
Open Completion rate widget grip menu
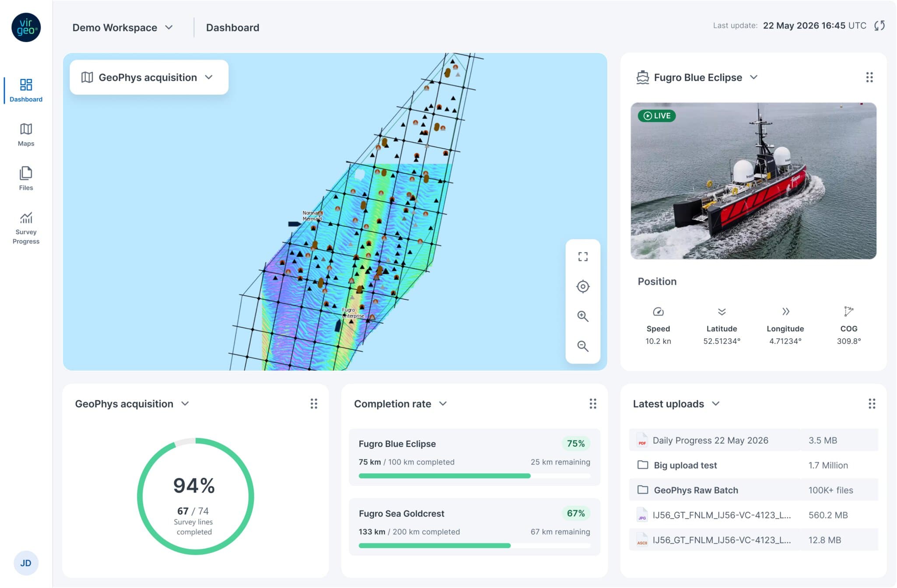pos(593,404)
